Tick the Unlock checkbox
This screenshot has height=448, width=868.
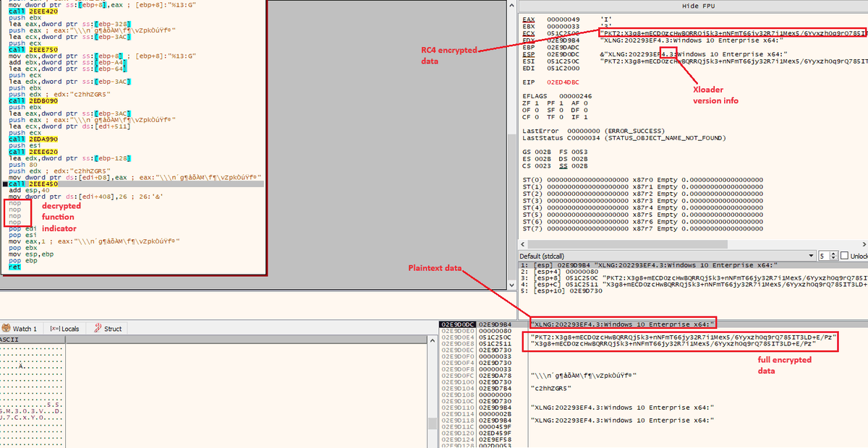[843, 256]
